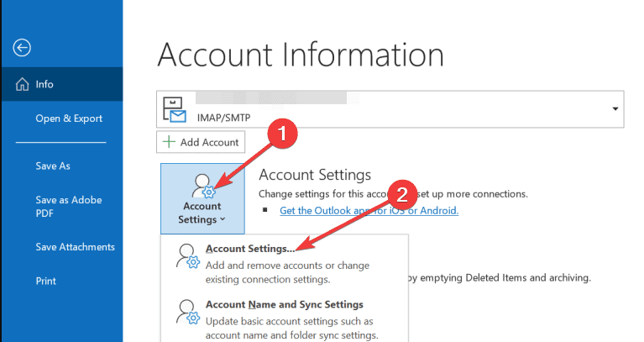Click the Account Information heading
This screenshot has height=342, width=644.
[x=301, y=55]
